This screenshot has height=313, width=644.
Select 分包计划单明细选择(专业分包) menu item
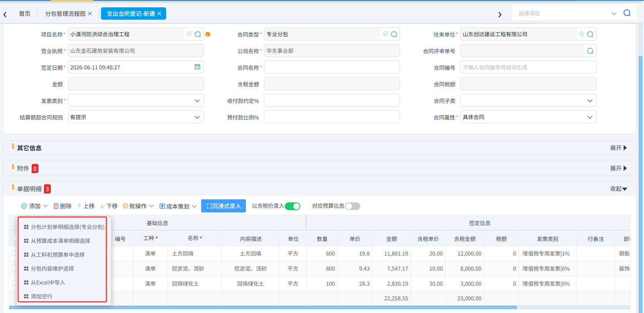[x=64, y=227]
